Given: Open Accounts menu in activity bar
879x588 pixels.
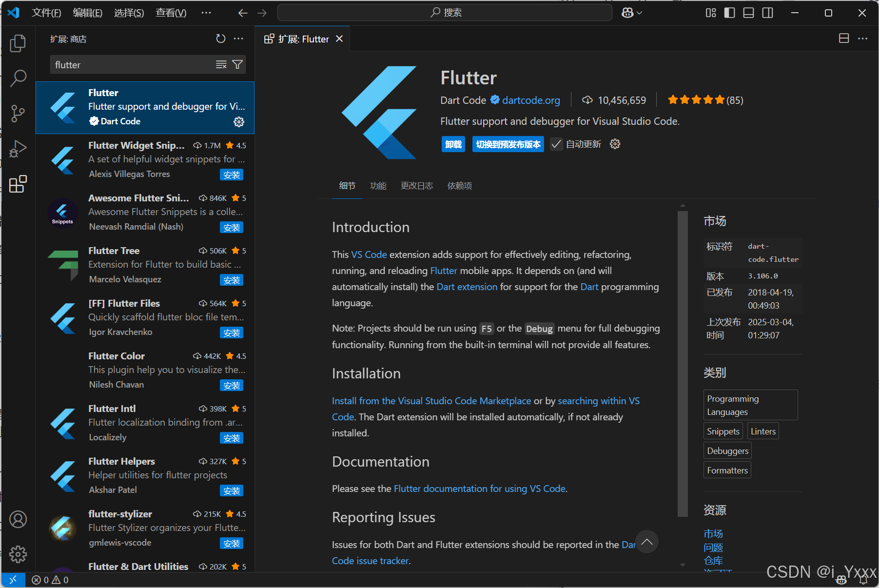Looking at the screenshot, I should [18, 519].
